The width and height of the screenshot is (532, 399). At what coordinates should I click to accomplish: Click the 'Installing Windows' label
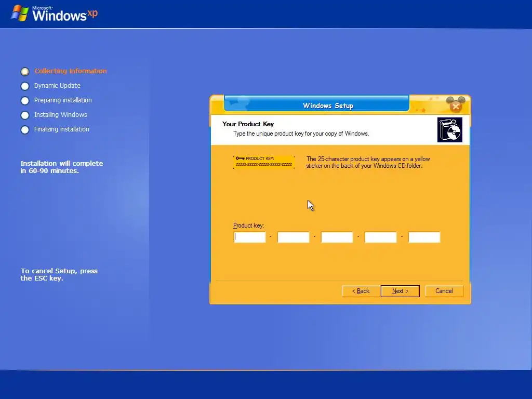60,115
